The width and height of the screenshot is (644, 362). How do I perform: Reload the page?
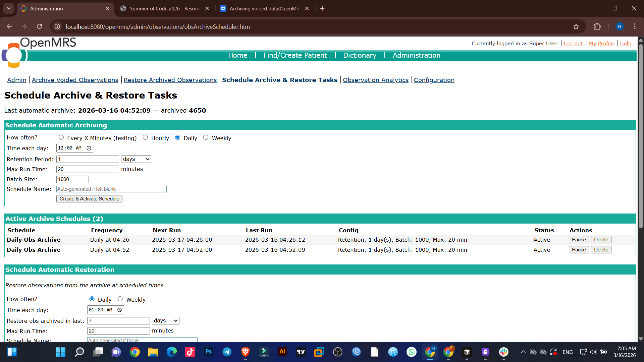(39, 26)
